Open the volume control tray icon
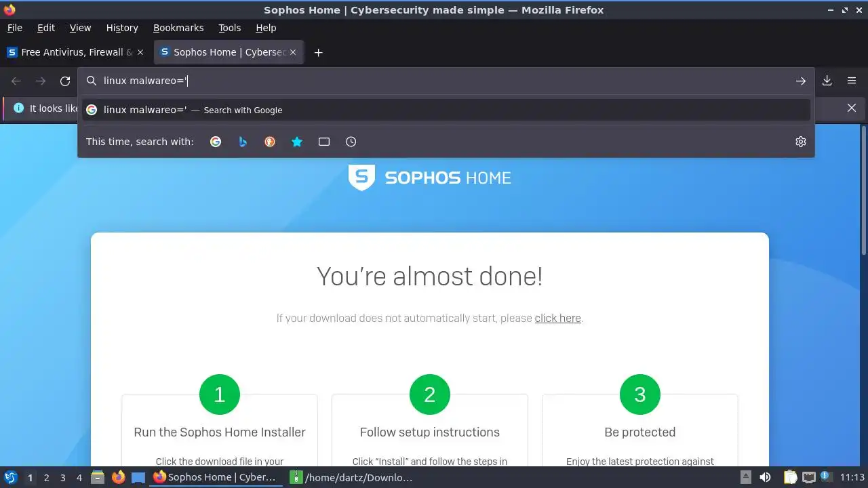Screen dimensions: 868x488 pyautogui.click(x=766, y=477)
